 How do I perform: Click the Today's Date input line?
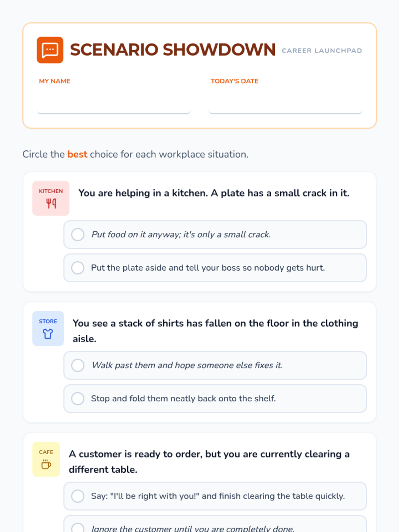[x=285, y=103]
